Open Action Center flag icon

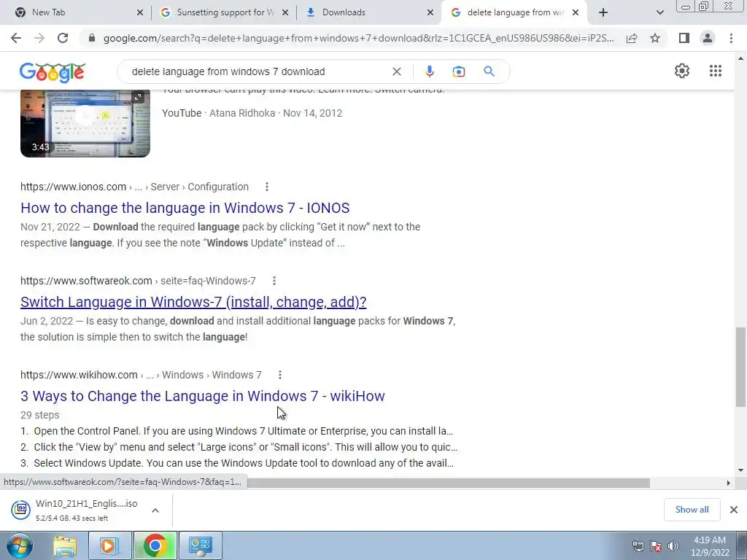(655, 545)
